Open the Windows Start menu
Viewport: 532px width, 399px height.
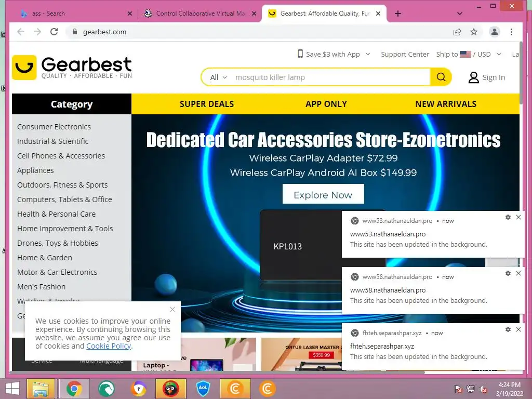[12, 389]
